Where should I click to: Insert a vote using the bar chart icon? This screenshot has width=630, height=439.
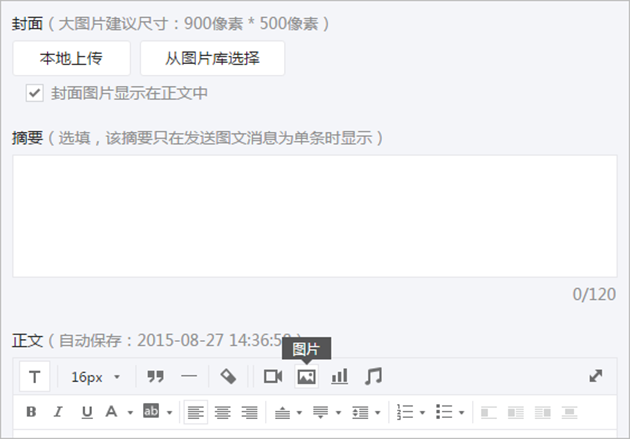[x=340, y=376]
